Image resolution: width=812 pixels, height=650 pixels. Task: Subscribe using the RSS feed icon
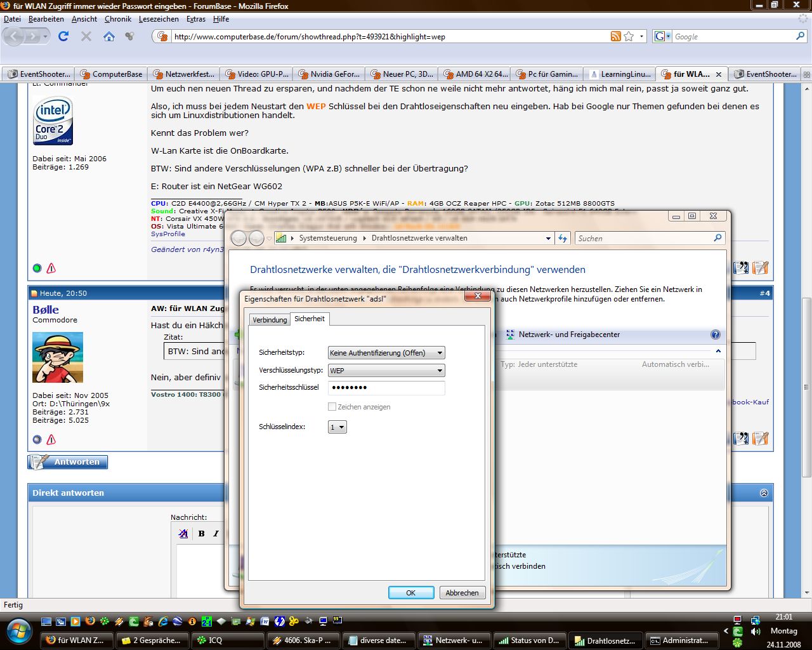pyautogui.click(x=615, y=36)
